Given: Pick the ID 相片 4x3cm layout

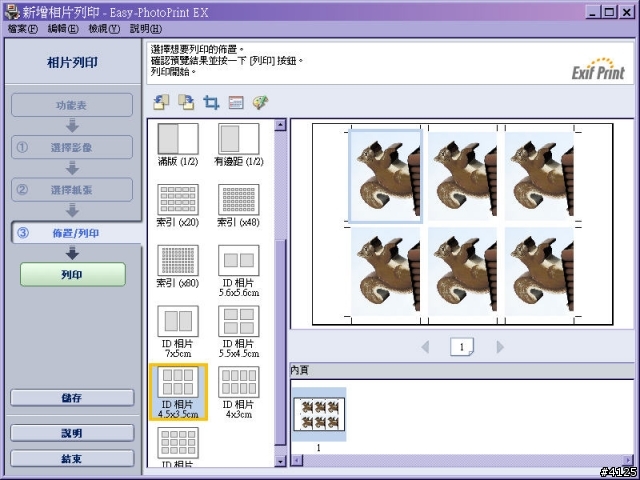Looking at the screenshot, I should point(239,392).
